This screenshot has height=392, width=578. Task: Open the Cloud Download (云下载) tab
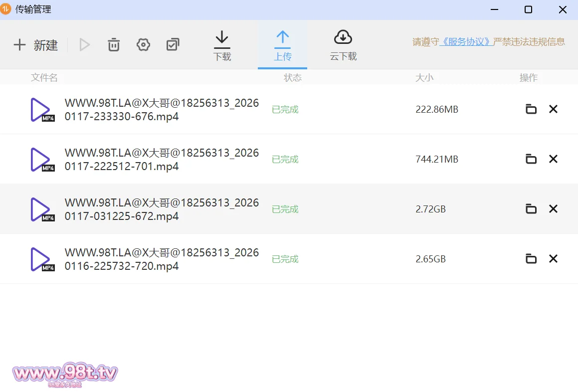coord(343,45)
